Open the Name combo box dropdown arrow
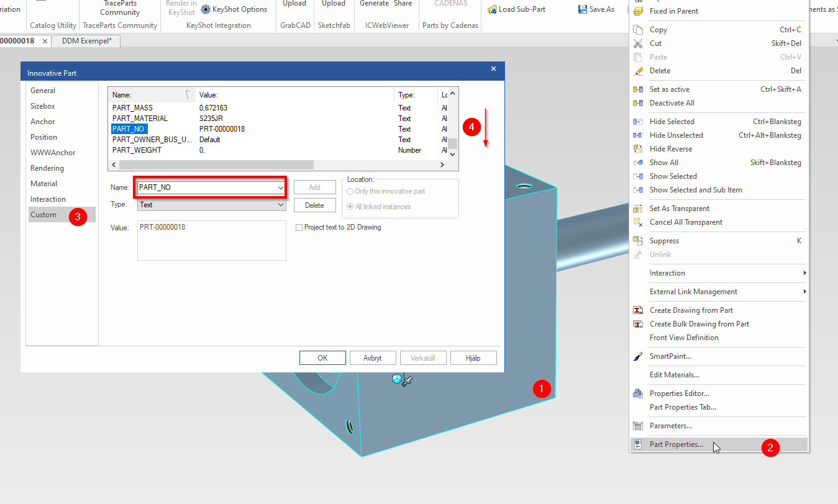 coord(281,187)
